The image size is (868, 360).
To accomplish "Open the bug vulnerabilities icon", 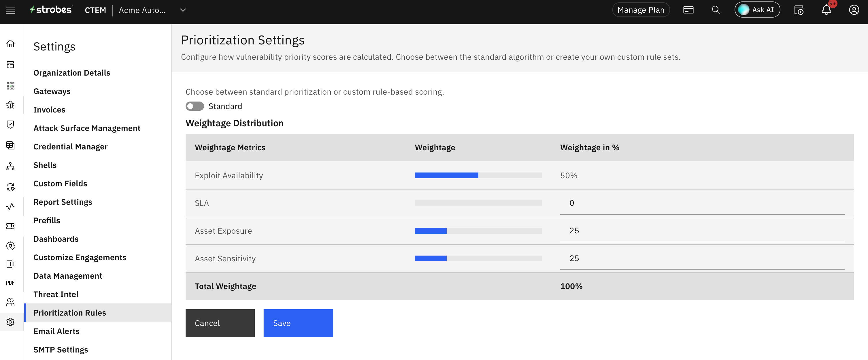I will [10, 105].
